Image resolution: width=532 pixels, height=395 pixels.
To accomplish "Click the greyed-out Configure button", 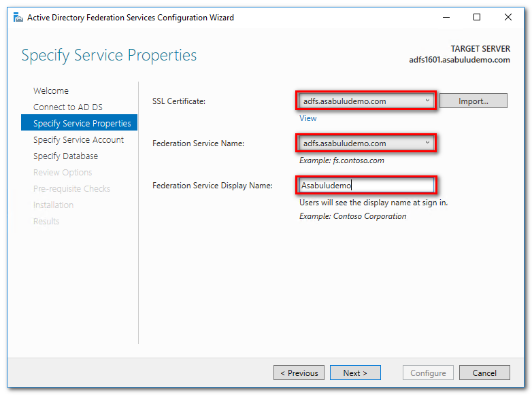I will [x=428, y=373].
